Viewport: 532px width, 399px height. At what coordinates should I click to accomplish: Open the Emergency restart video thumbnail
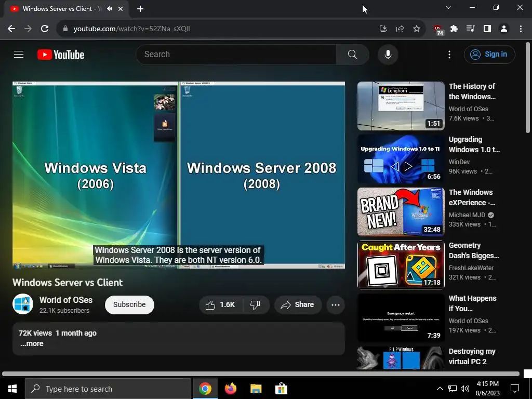pyautogui.click(x=401, y=317)
